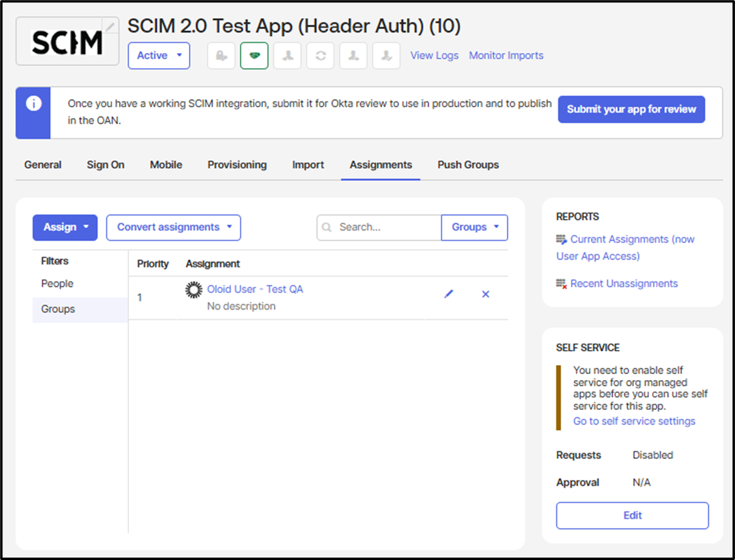Switch to the Mobile tab
Screen dimensions: 735x560
point(166,165)
